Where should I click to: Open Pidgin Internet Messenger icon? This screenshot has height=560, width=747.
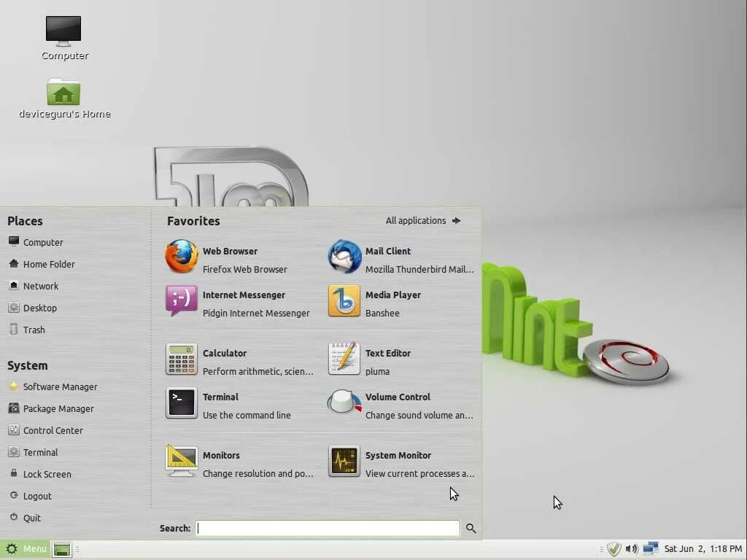click(x=182, y=300)
